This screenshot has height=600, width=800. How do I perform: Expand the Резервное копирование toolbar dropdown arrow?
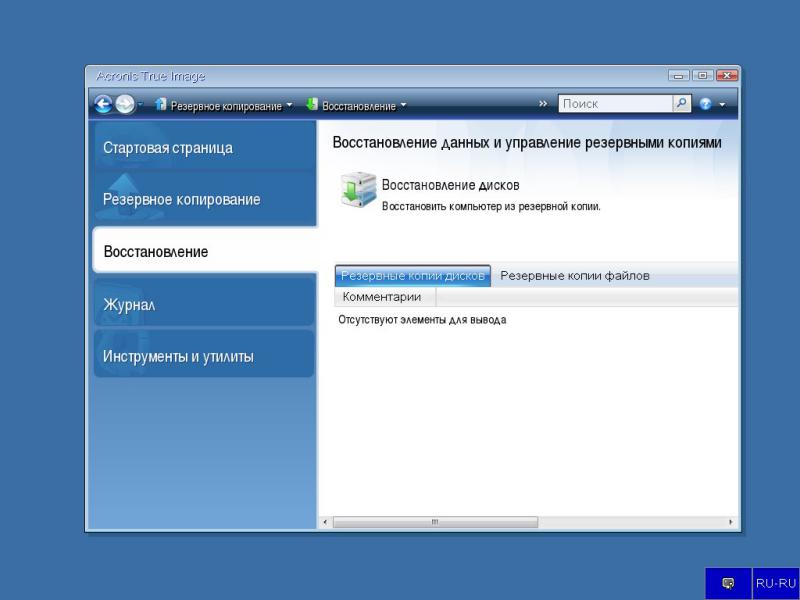pyautogui.click(x=290, y=105)
